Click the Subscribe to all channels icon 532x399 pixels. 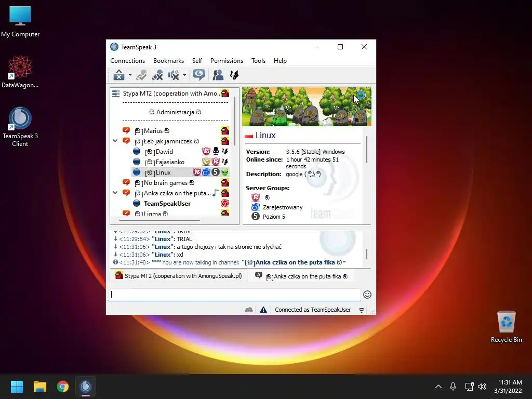(199, 75)
